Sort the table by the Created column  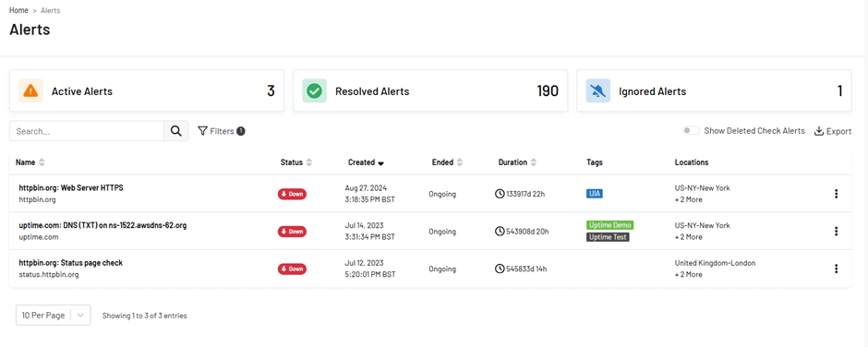click(x=366, y=162)
